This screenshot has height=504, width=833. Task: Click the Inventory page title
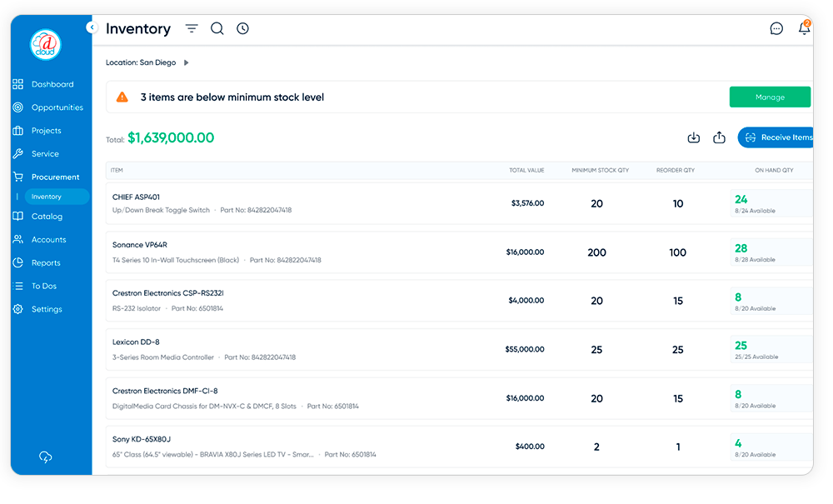point(138,28)
